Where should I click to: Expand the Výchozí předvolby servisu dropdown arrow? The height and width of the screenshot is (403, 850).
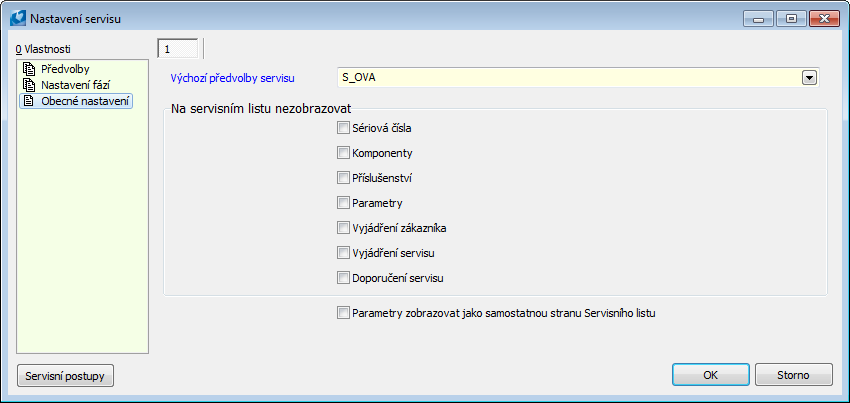[810, 77]
